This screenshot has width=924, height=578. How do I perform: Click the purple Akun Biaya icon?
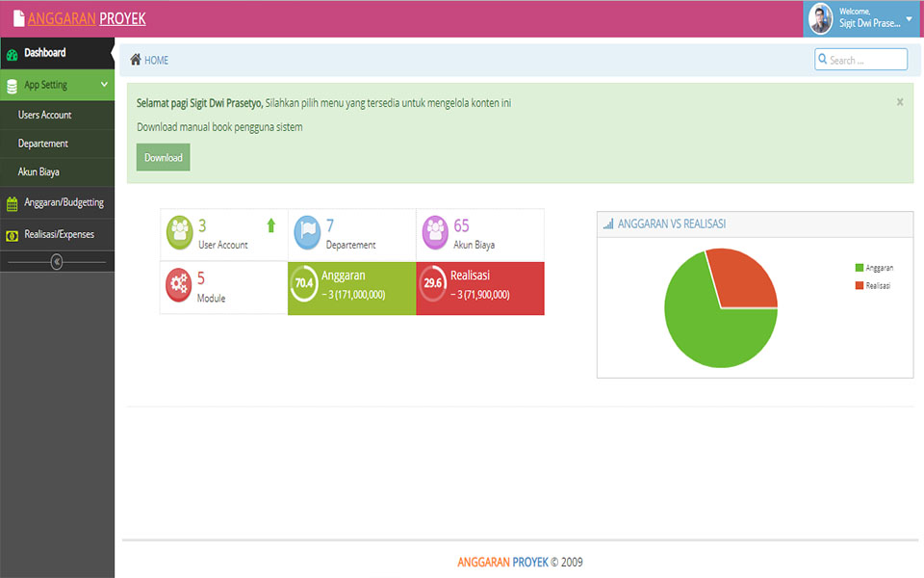click(x=435, y=232)
